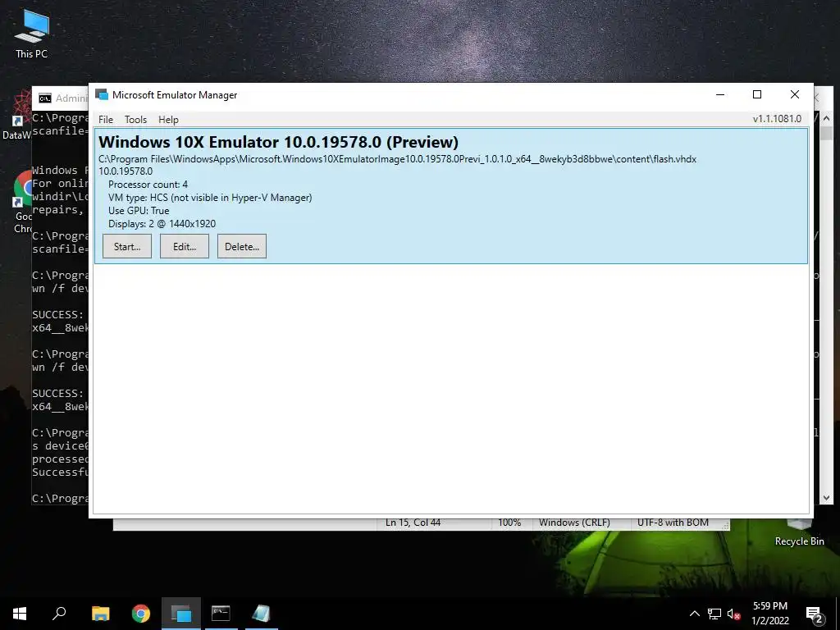The width and height of the screenshot is (840, 630).
Task: Open taskbar Search
Action: (59, 614)
